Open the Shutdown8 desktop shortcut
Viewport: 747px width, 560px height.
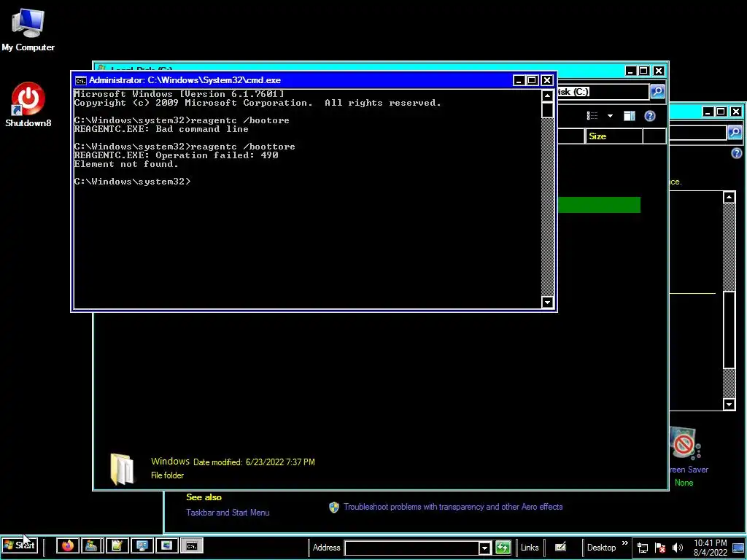coord(28,105)
